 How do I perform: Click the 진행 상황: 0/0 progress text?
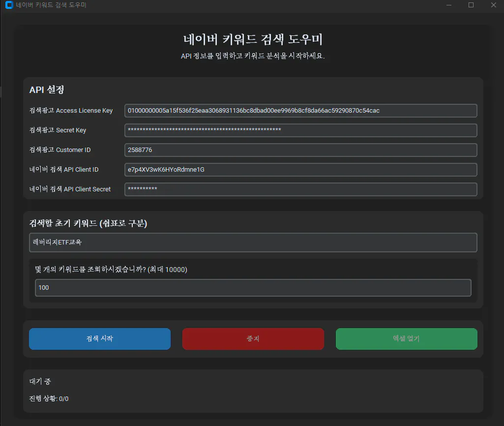tap(49, 398)
